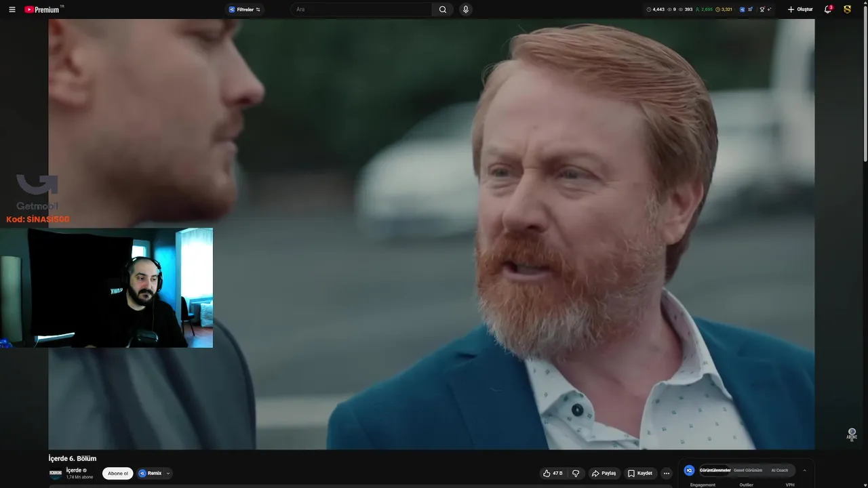
Task: Like the video (47 B)
Action: point(553,473)
